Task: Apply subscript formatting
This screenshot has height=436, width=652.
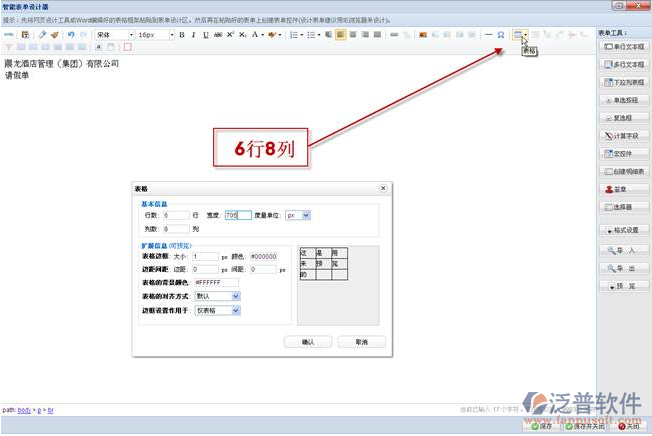Action: pos(242,35)
